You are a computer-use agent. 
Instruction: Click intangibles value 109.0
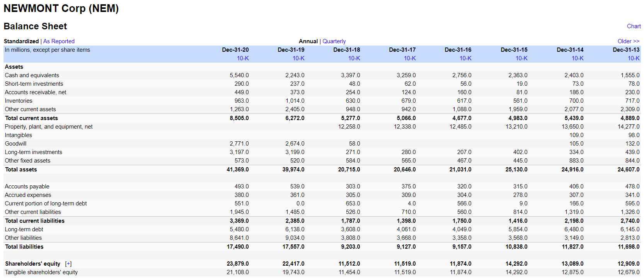pyautogui.click(x=576, y=135)
